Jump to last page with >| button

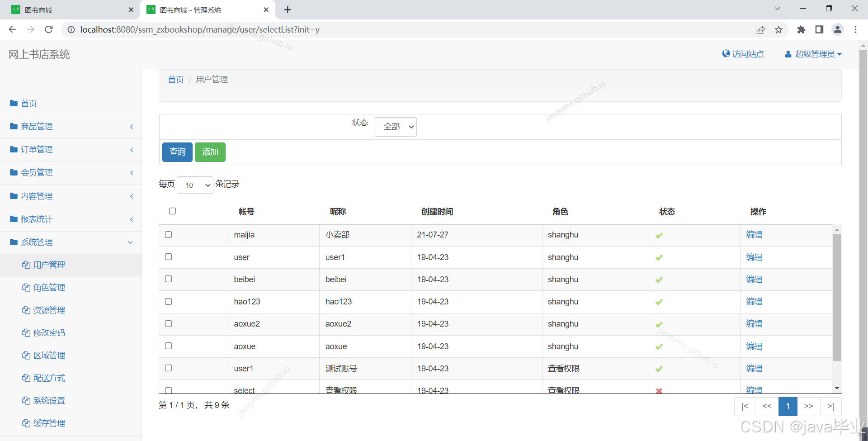pyautogui.click(x=830, y=406)
